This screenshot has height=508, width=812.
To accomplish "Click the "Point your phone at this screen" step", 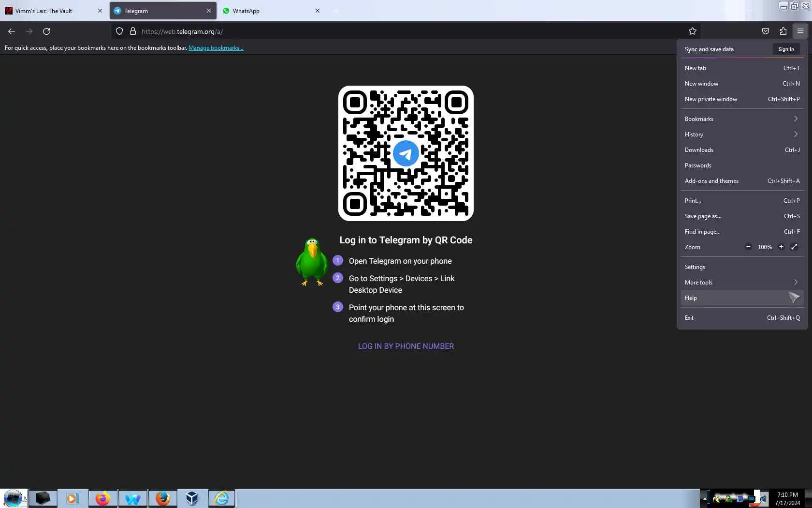I will coord(406,314).
